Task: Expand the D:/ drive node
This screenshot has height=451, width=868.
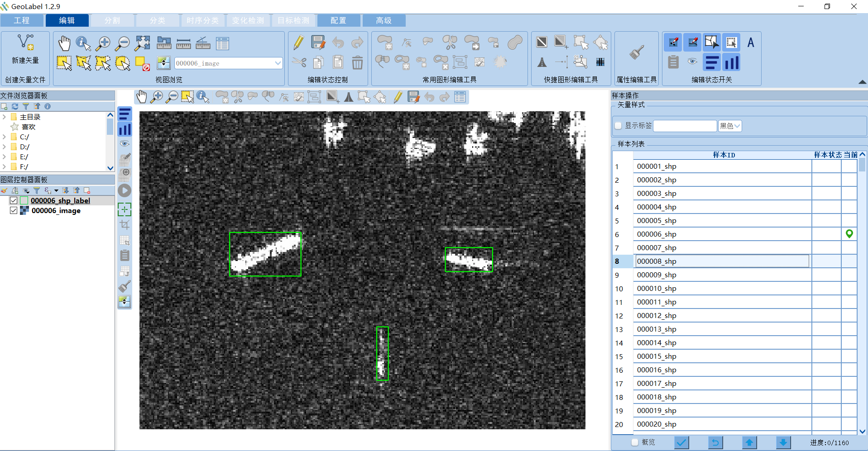Action: tap(4, 147)
